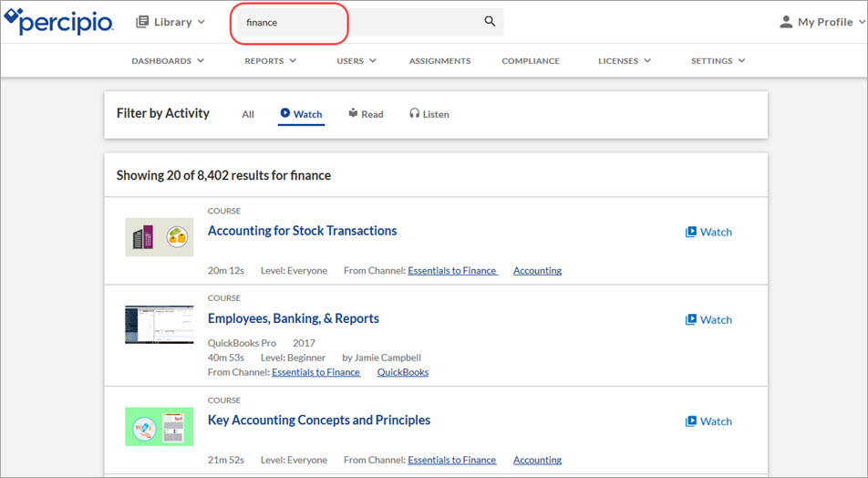Open the Assignments page
The width and height of the screenshot is (868, 478).
pos(439,61)
